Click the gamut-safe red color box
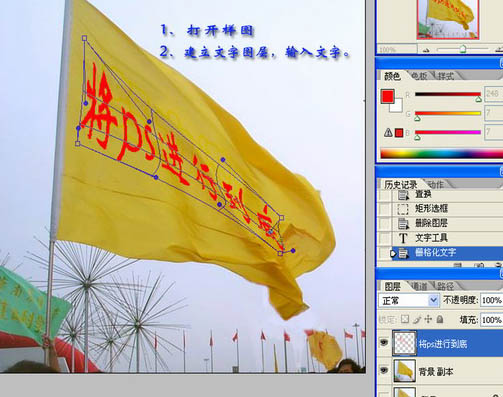 tap(399, 133)
